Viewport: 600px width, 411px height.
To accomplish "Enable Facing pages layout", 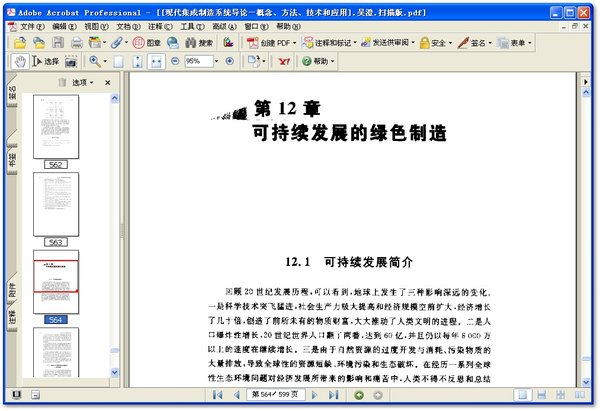I will click(x=580, y=395).
